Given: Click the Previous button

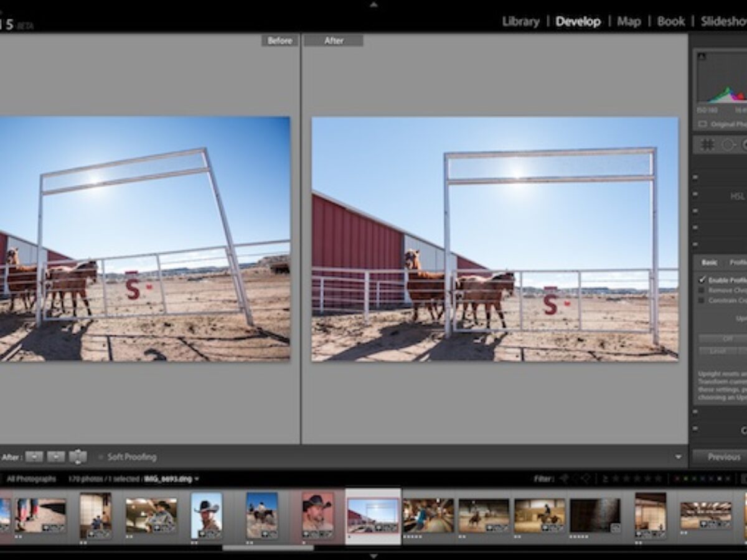Looking at the screenshot, I should [x=725, y=456].
